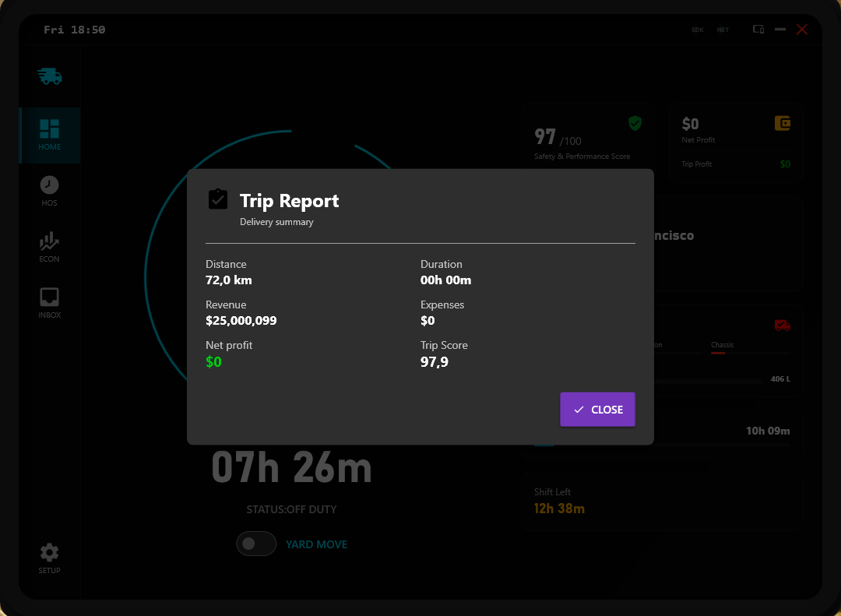Viewport: 841px width, 616px height.
Task: Toggle the SDK status indicator
Action: (x=697, y=30)
